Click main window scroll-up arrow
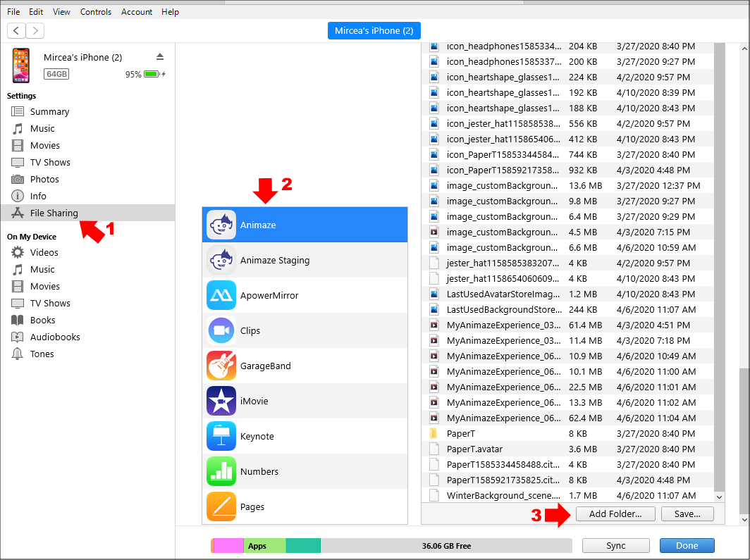 coord(744,49)
